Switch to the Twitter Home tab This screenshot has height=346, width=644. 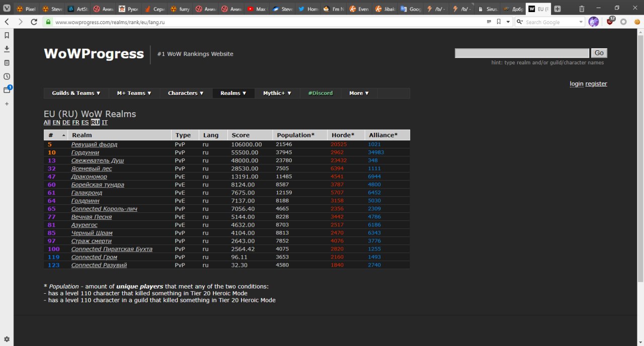tap(308, 9)
